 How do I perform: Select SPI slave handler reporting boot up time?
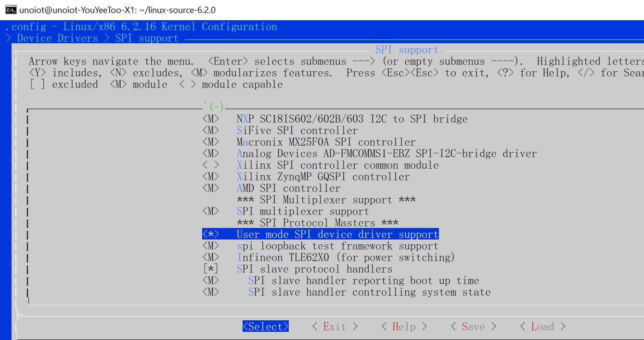coord(364,280)
